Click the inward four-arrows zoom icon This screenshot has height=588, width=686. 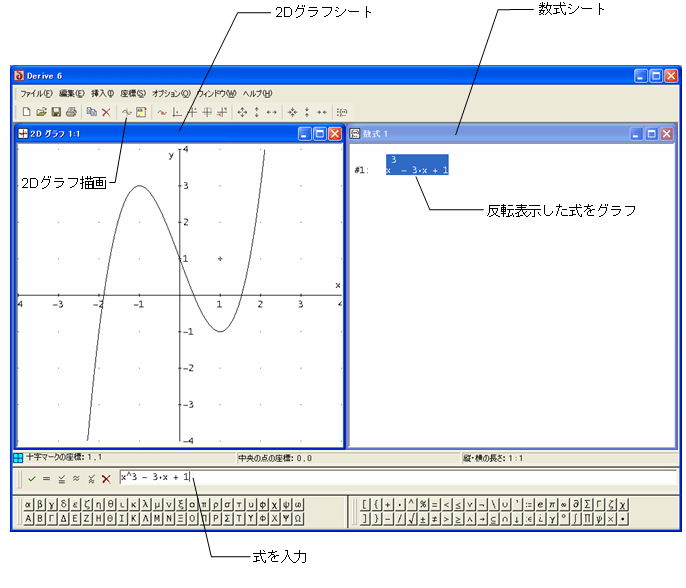(292, 112)
